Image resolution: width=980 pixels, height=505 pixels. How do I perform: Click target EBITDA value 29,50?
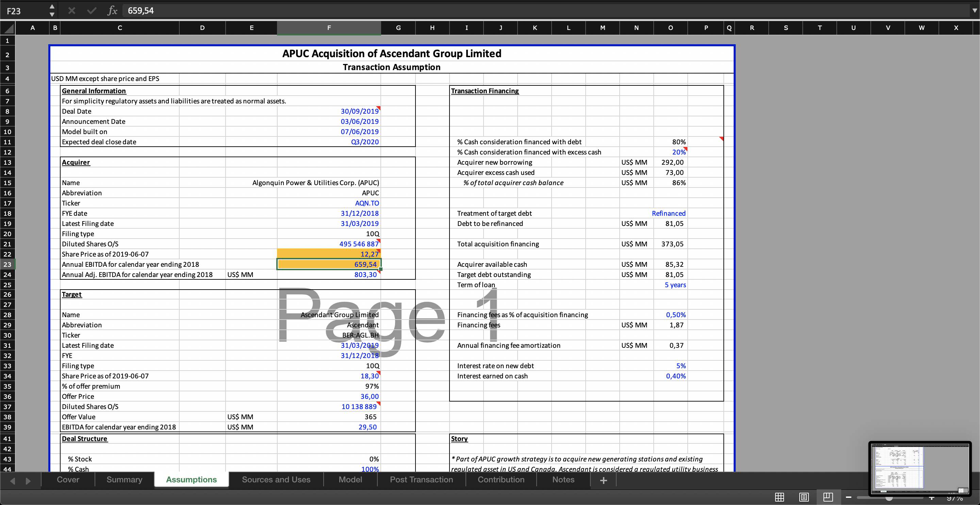click(329, 427)
